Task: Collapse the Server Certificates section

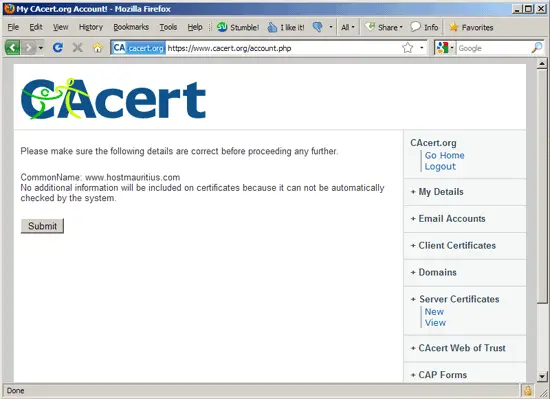Action: pos(455,299)
